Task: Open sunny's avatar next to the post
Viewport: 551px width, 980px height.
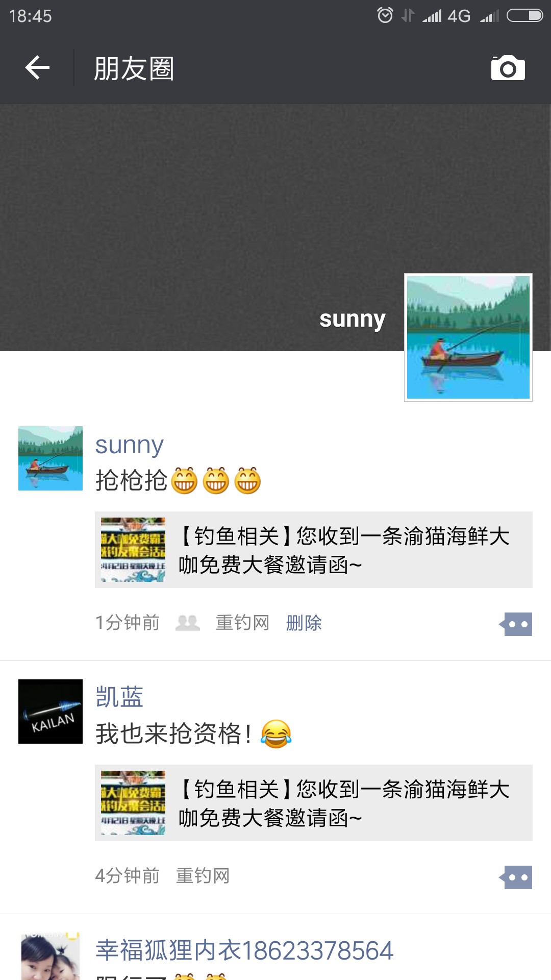Action: point(51,458)
